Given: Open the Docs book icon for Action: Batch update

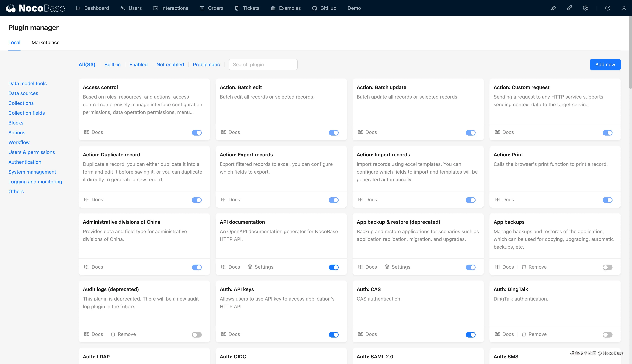Looking at the screenshot, I should click(360, 132).
